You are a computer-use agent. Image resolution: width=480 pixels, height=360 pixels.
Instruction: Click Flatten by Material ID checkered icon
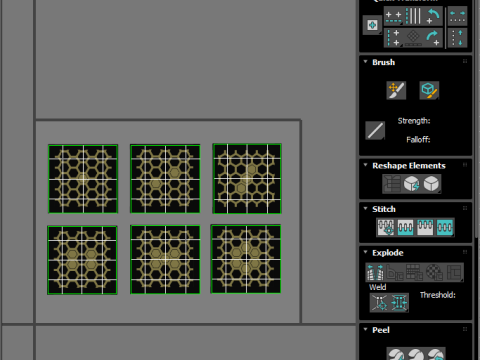pyautogui.click(x=434, y=272)
